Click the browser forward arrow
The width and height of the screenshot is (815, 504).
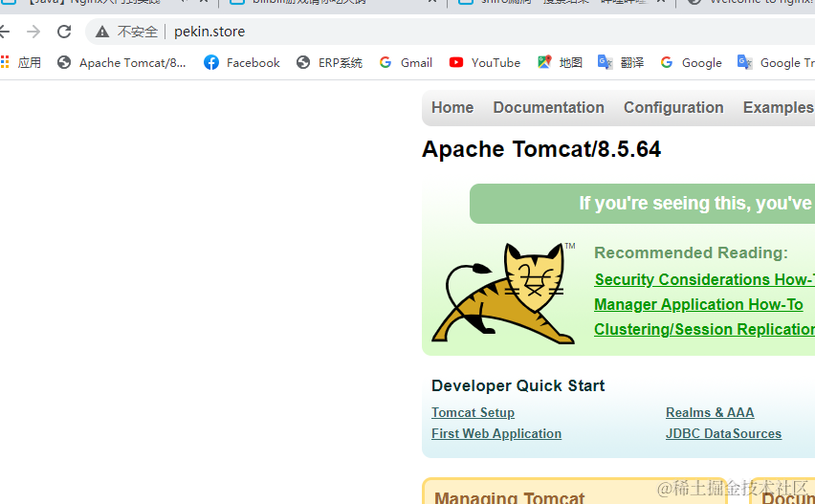33,32
